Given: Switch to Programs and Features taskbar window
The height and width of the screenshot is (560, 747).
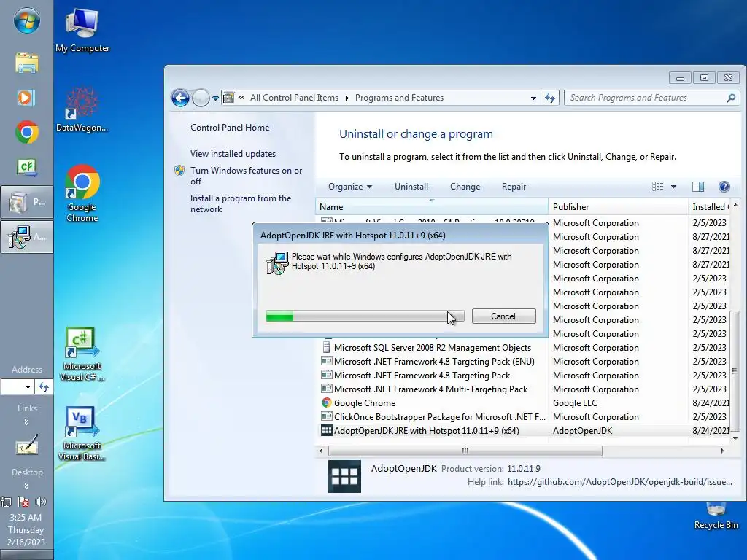Looking at the screenshot, I should coord(27,203).
